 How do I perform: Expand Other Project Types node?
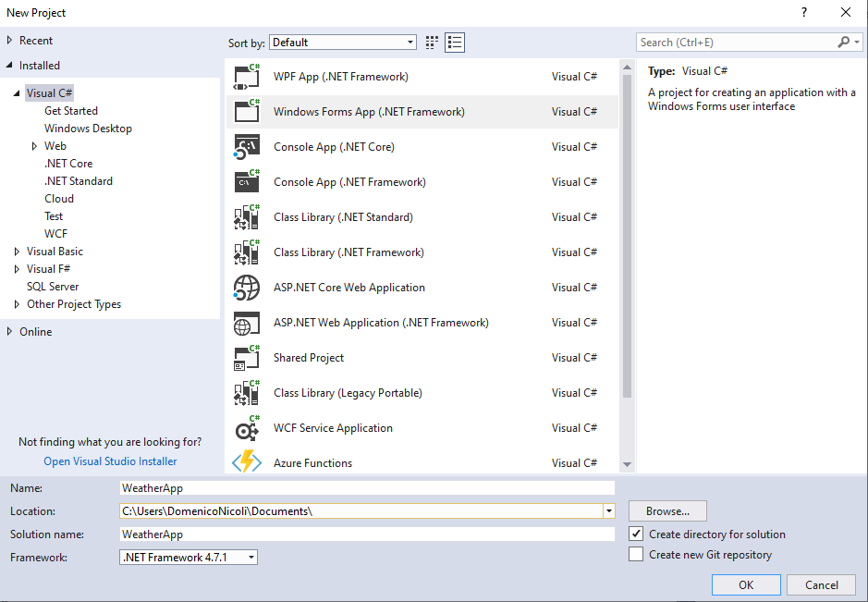(17, 304)
